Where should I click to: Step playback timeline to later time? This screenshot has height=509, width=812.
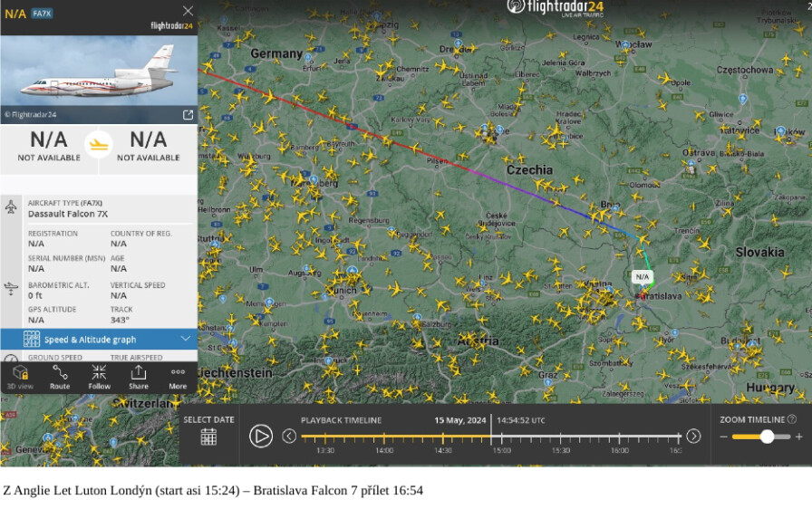click(693, 437)
